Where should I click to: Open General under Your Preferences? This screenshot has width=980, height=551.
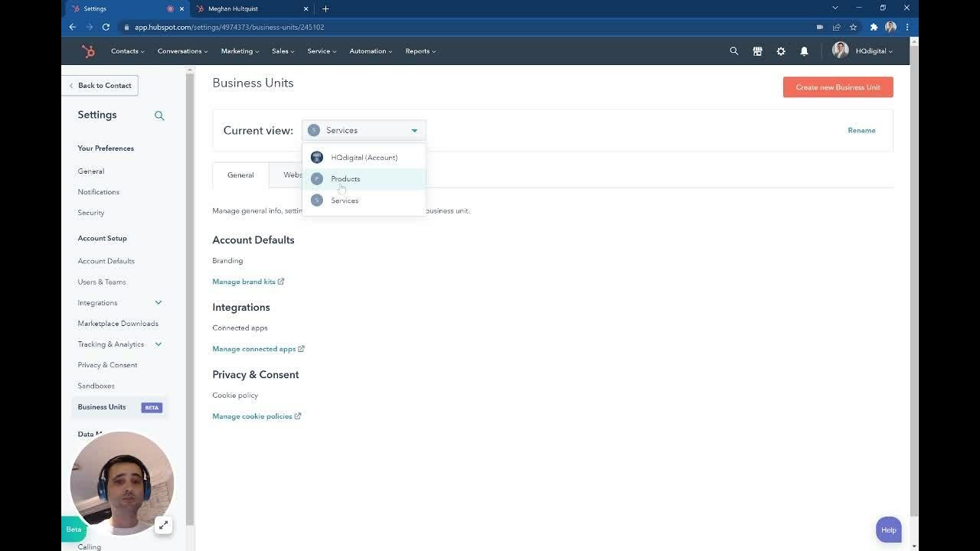(x=90, y=171)
